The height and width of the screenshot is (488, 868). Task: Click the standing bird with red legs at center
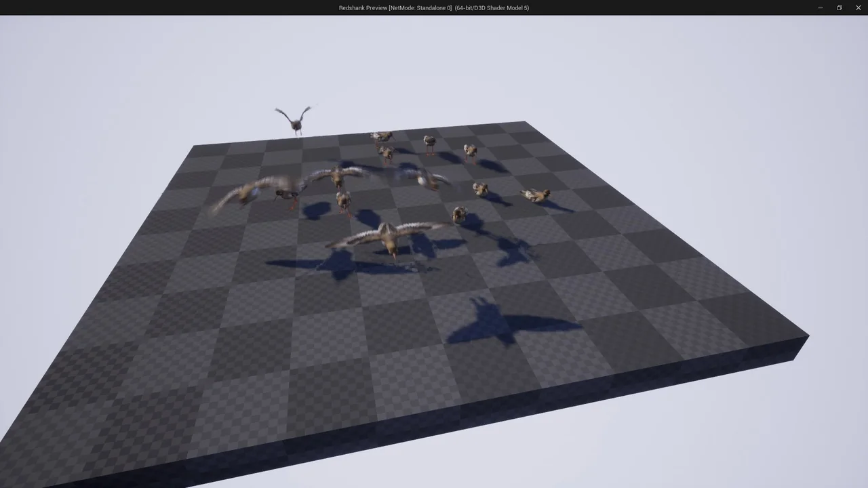344,201
